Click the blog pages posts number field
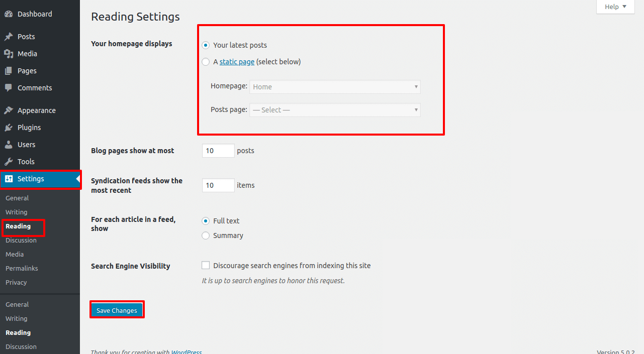 click(218, 151)
